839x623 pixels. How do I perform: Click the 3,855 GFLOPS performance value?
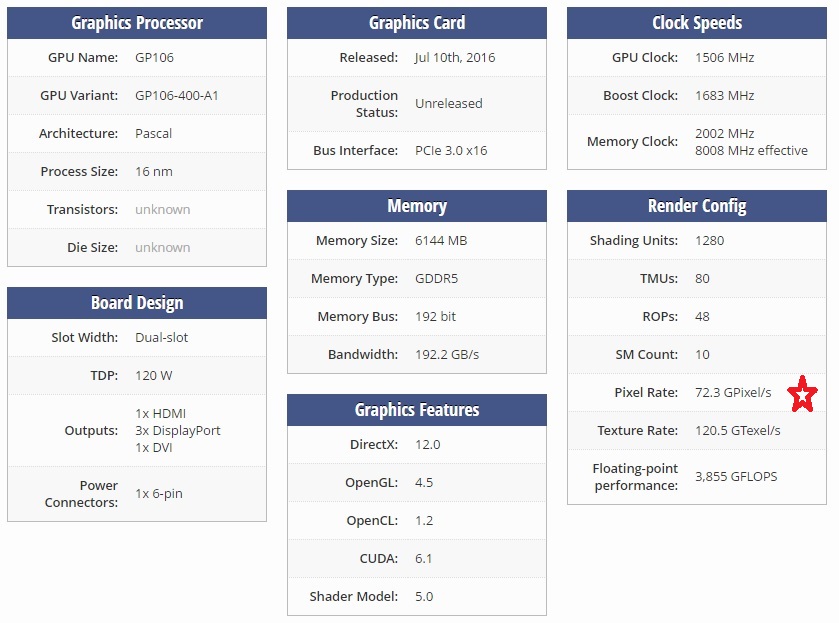click(736, 477)
